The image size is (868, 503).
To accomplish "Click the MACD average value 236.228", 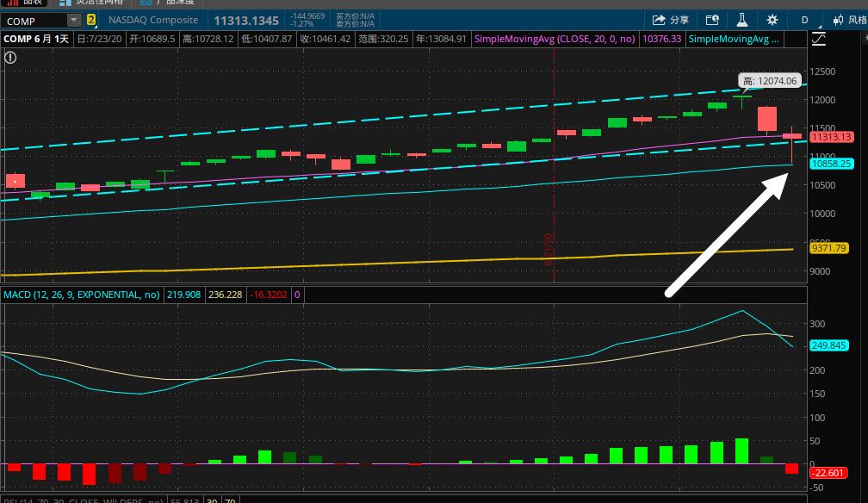I will tap(226, 295).
